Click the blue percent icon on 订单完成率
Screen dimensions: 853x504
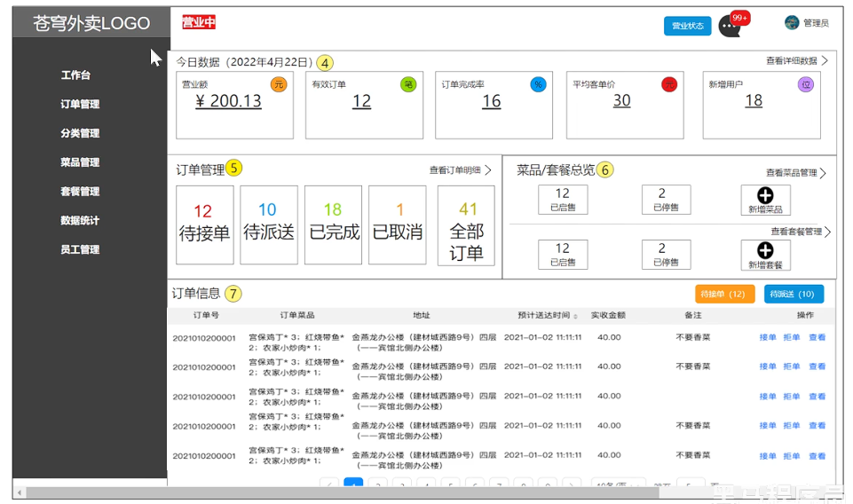(538, 85)
